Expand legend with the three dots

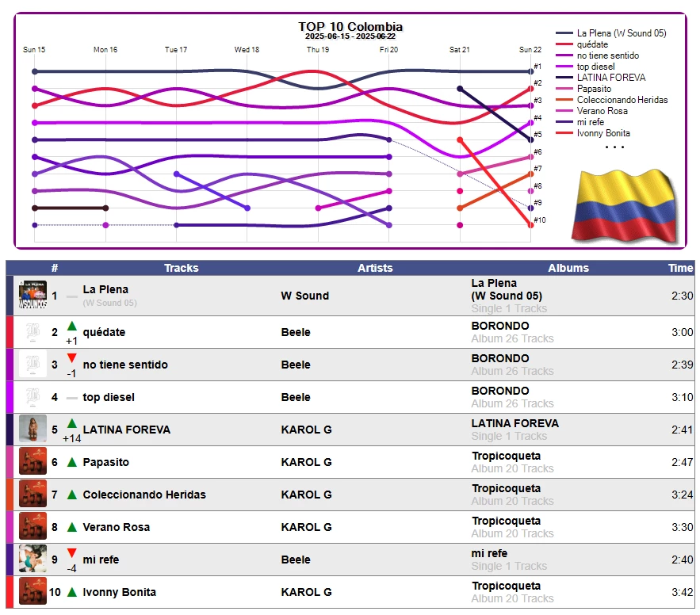[614, 147]
